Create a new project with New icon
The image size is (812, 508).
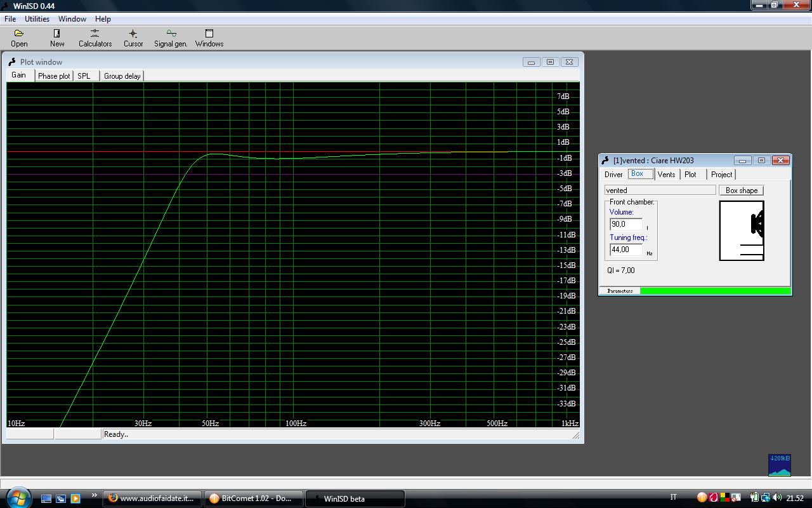tap(57, 37)
